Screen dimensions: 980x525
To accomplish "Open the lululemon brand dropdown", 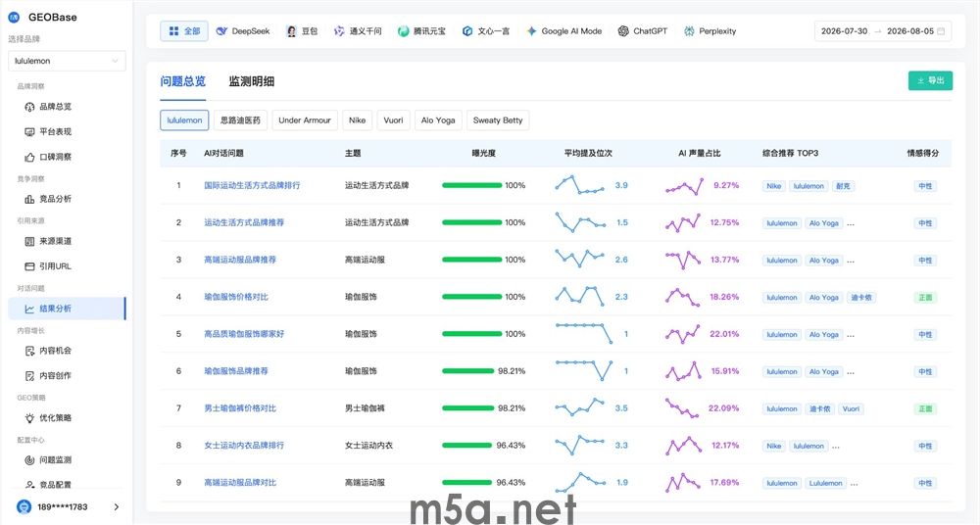I will [67, 61].
